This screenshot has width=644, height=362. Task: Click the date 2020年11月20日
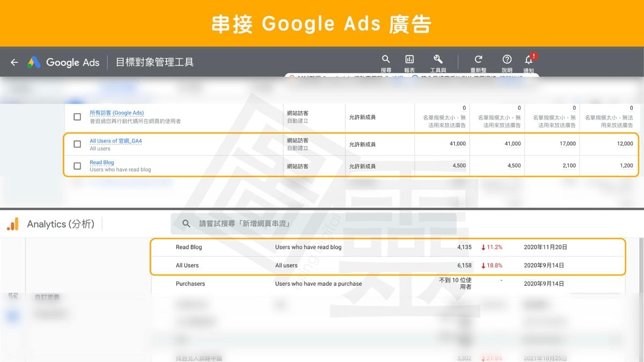[545, 247]
